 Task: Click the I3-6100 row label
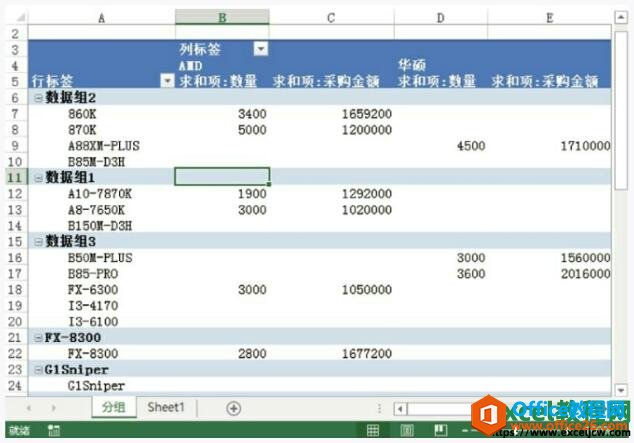(x=93, y=322)
